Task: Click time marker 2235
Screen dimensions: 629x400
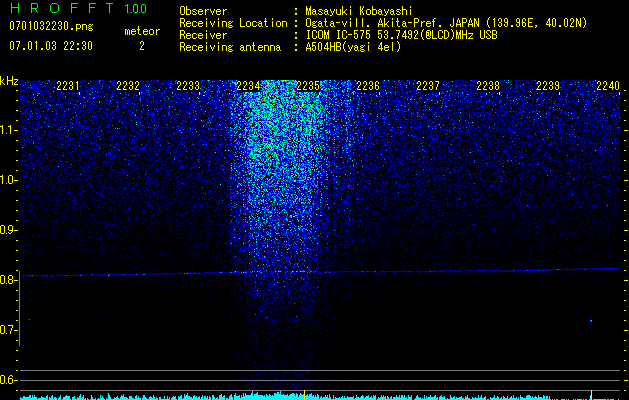Action: click(308, 86)
